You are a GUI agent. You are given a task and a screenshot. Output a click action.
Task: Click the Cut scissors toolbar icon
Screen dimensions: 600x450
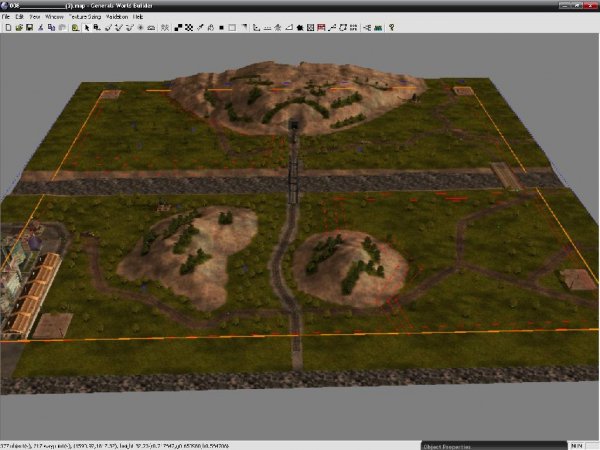click(x=42, y=27)
